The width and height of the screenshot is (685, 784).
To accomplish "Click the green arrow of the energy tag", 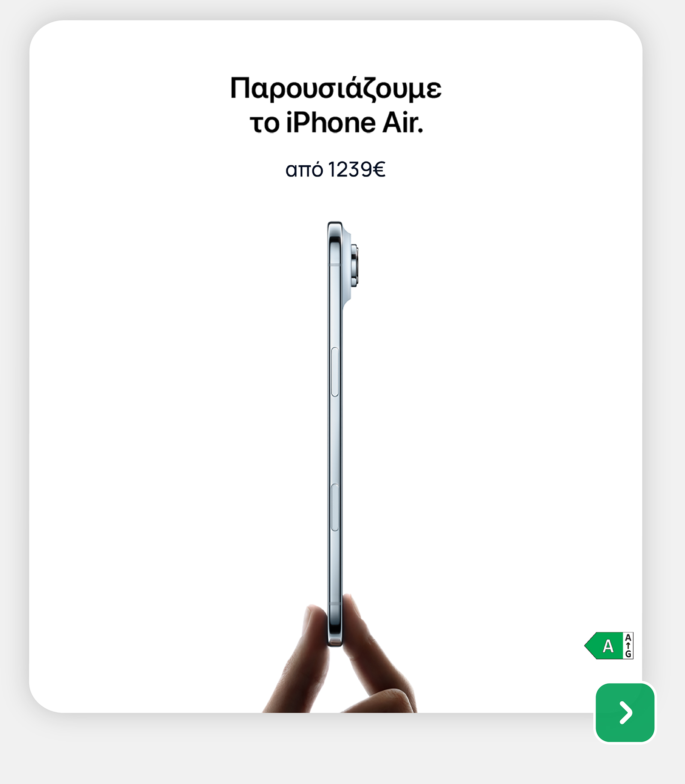I will click(x=604, y=645).
